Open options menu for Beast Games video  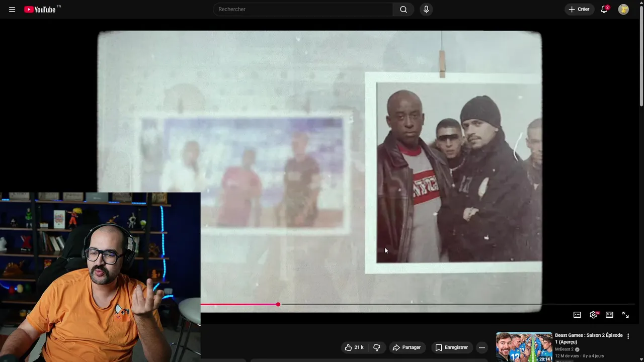628,336
